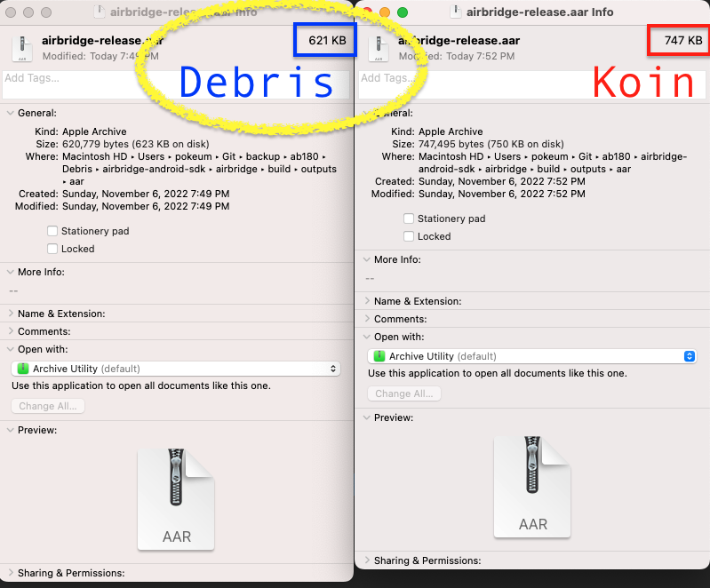Screen dimensions: 710x588
Task: Expand Name & Extension section in left window
Action: click(11, 314)
